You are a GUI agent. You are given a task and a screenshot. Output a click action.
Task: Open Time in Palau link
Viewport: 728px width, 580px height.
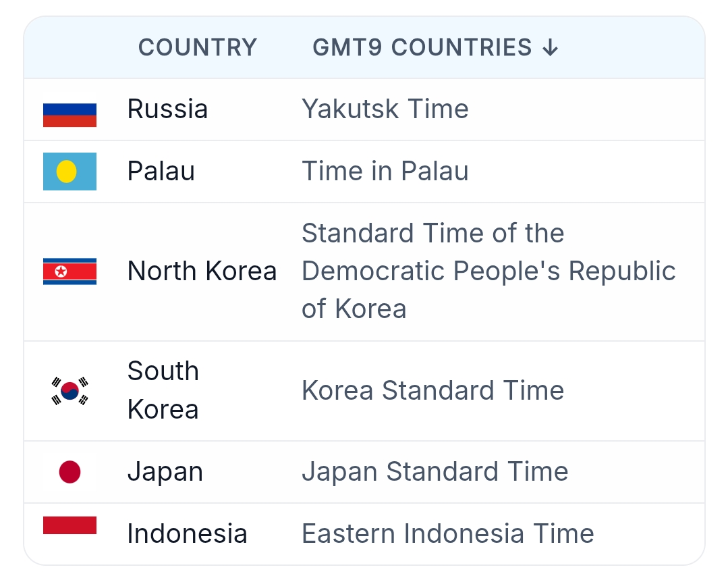[385, 172]
